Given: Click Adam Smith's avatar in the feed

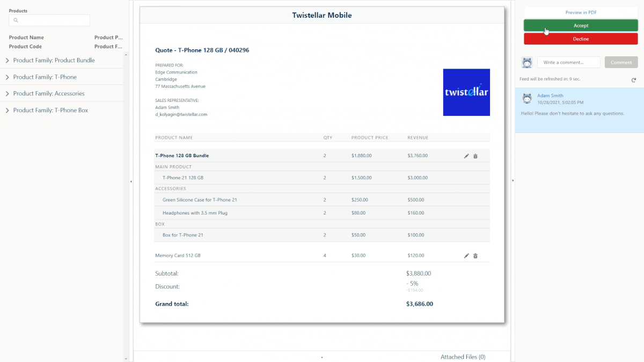Looking at the screenshot, I should coord(527,98).
